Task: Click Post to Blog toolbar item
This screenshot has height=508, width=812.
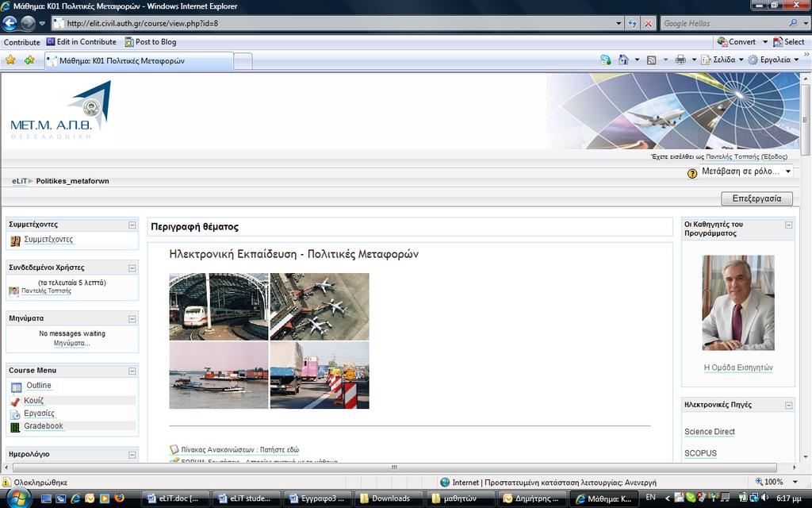Action: 151,42
